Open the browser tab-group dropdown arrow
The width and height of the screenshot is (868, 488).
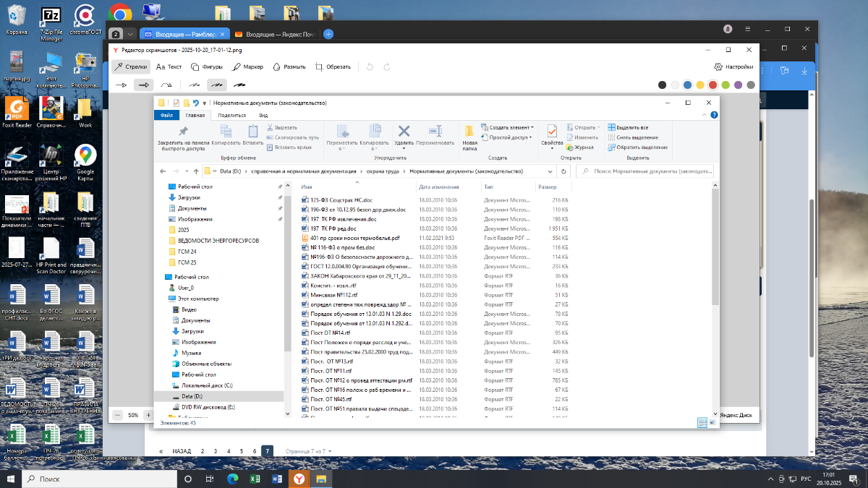[130, 34]
